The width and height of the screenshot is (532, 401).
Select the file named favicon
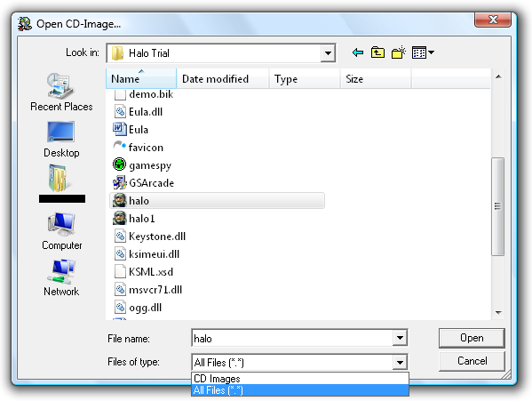(146, 148)
